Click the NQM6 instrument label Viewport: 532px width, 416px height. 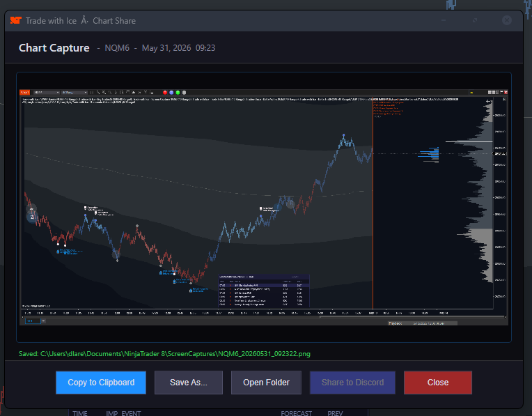(117, 48)
